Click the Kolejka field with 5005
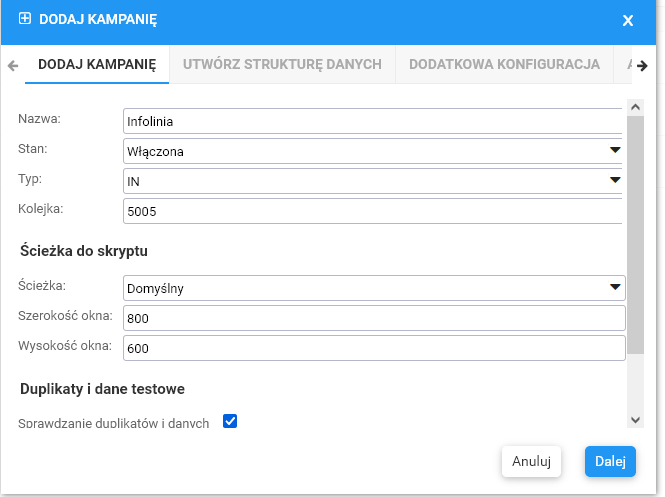The image size is (665, 497). (370, 211)
